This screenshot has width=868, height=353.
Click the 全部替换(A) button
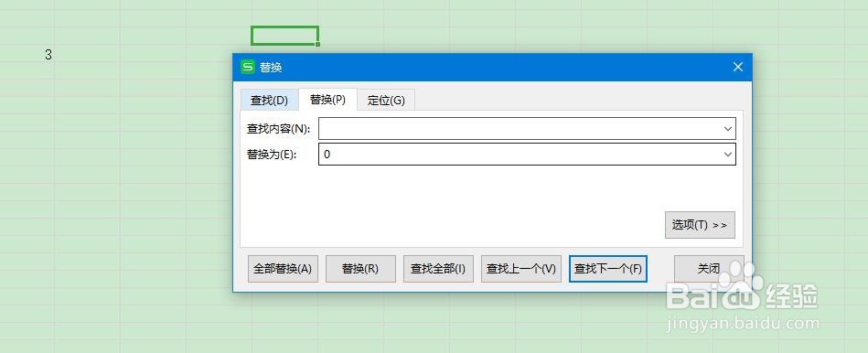point(283,269)
